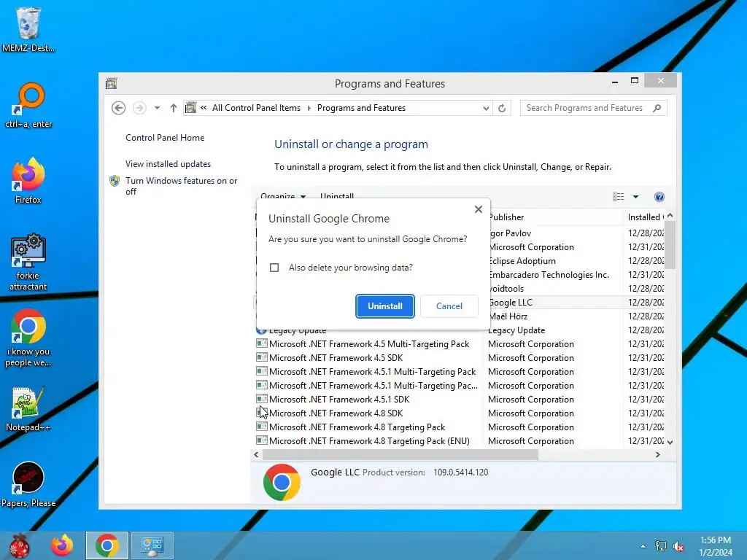This screenshot has width=747, height=560.
Task: Select the Chrome taskbar button
Action: 107,545
